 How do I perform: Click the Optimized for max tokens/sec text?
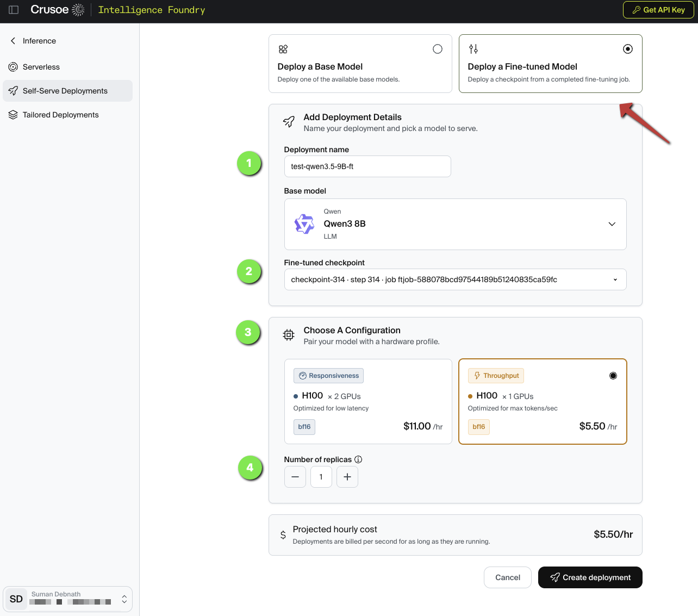513,408
